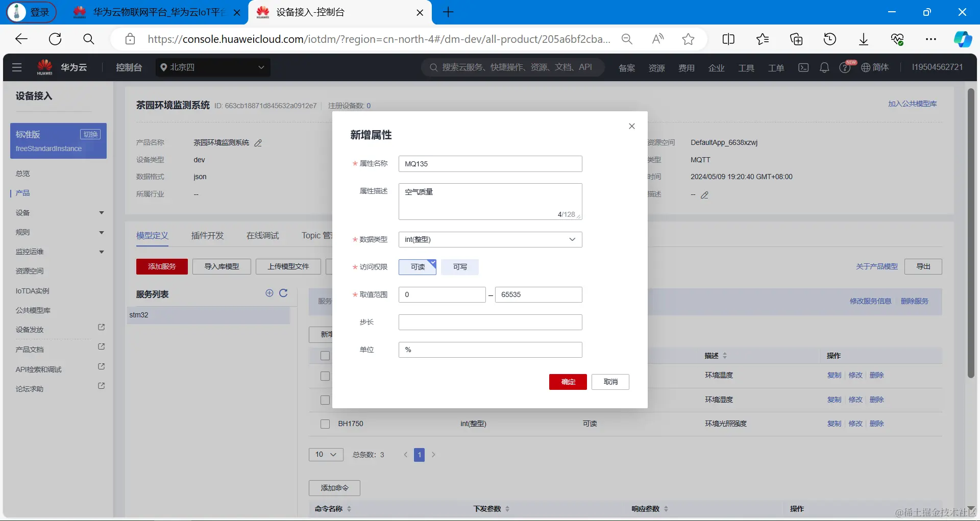
Task: Edit product name pencil icon
Action: click(x=258, y=143)
